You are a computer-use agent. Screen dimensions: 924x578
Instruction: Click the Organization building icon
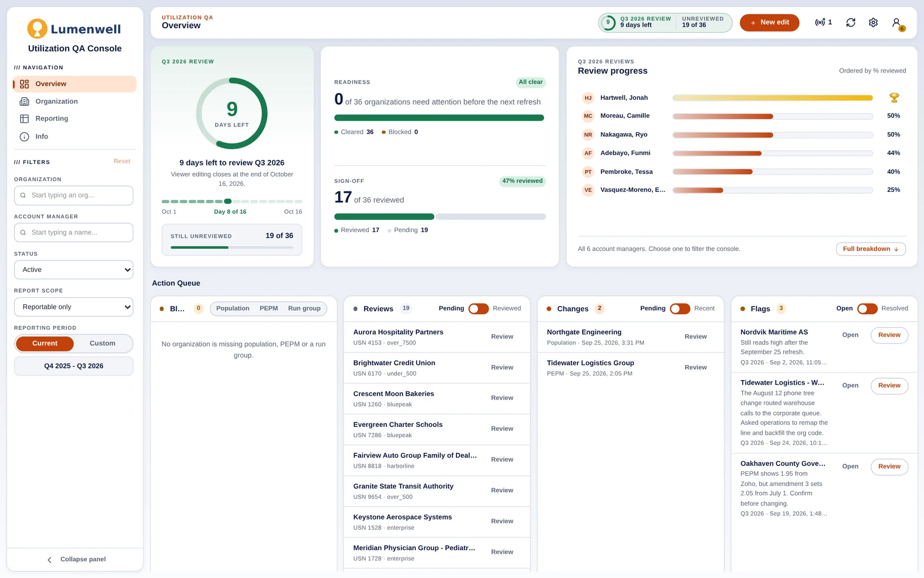[x=24, y=102]
